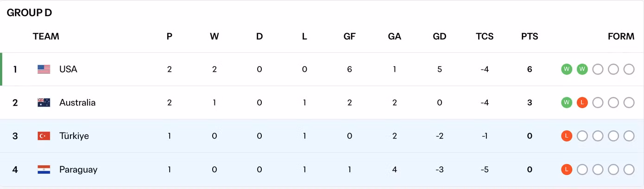
Task: Click the USA flag icon
Action: point(44,69)
